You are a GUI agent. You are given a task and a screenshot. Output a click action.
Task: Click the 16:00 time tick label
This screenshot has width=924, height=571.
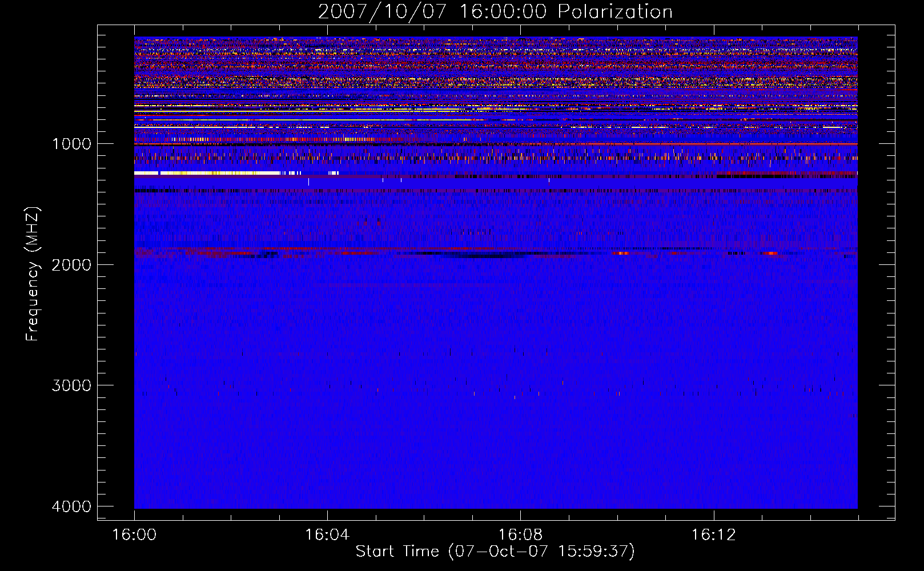(134, 535)
